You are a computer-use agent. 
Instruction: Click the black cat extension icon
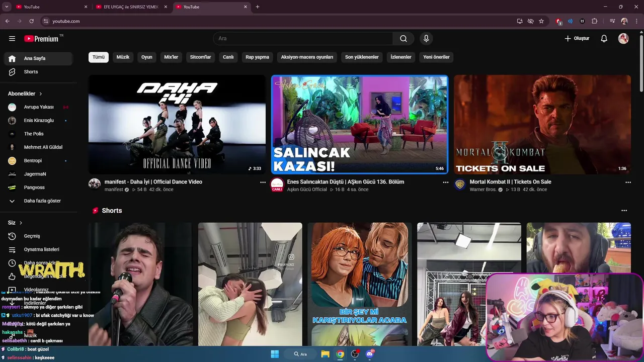coord(582,21)
